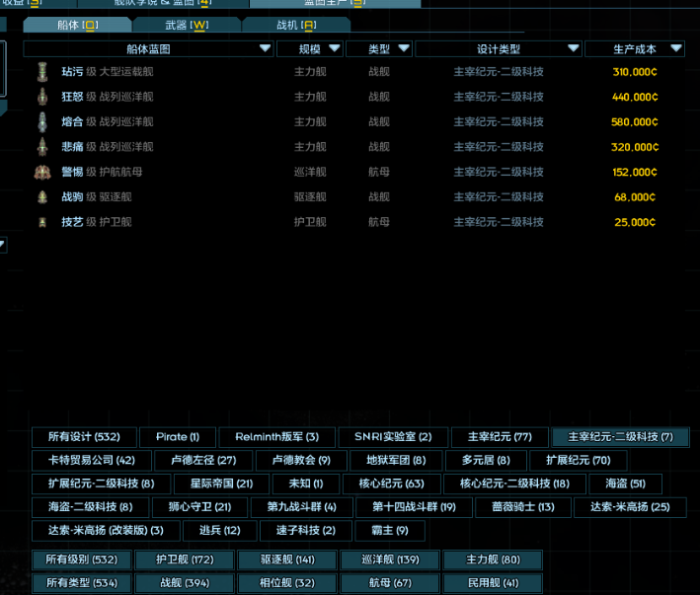
Task: Select the 警惕 级 护航航母 row
Action: [353, 172]
